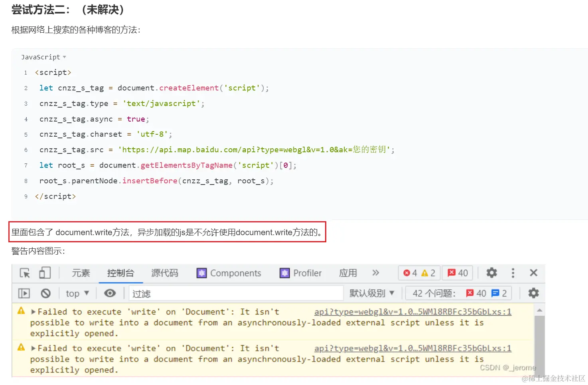
Task: Click the first warning triangle icon in console
Action: click(21, 311)
